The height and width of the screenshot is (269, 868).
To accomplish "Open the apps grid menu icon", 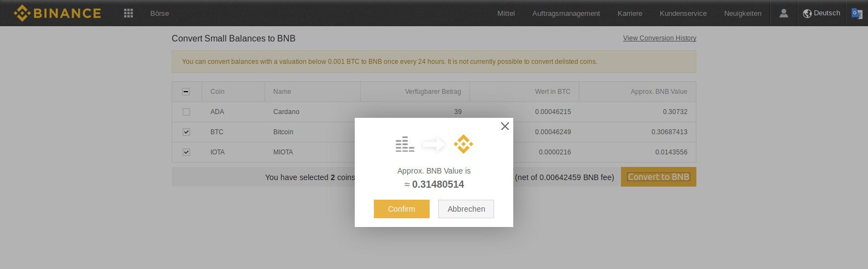I will click(x=128, y=13).
